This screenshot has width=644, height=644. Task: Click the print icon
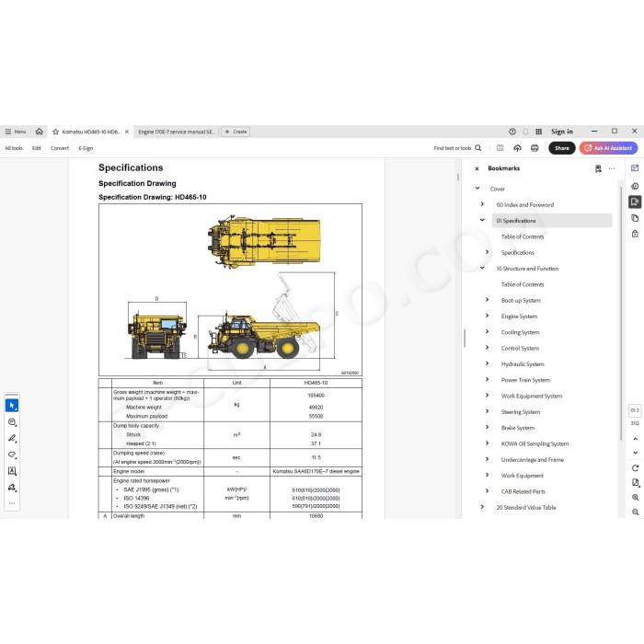pos(535,148)
